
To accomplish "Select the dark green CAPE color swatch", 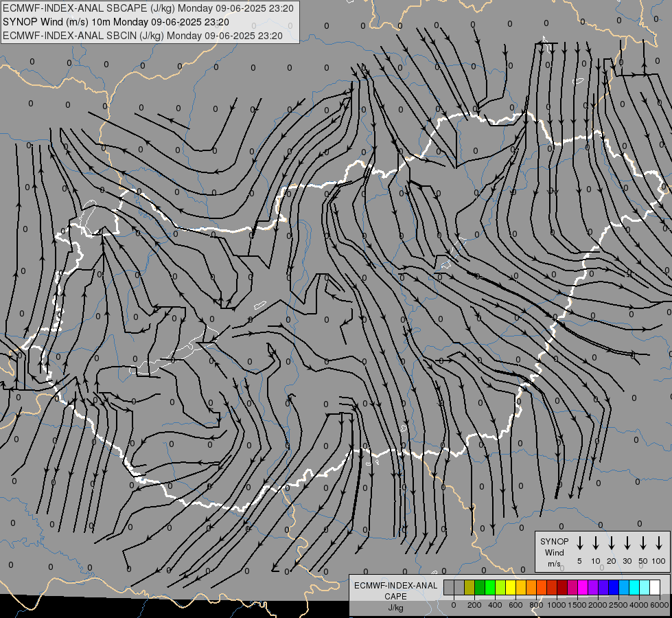I will tap(480, 587).
